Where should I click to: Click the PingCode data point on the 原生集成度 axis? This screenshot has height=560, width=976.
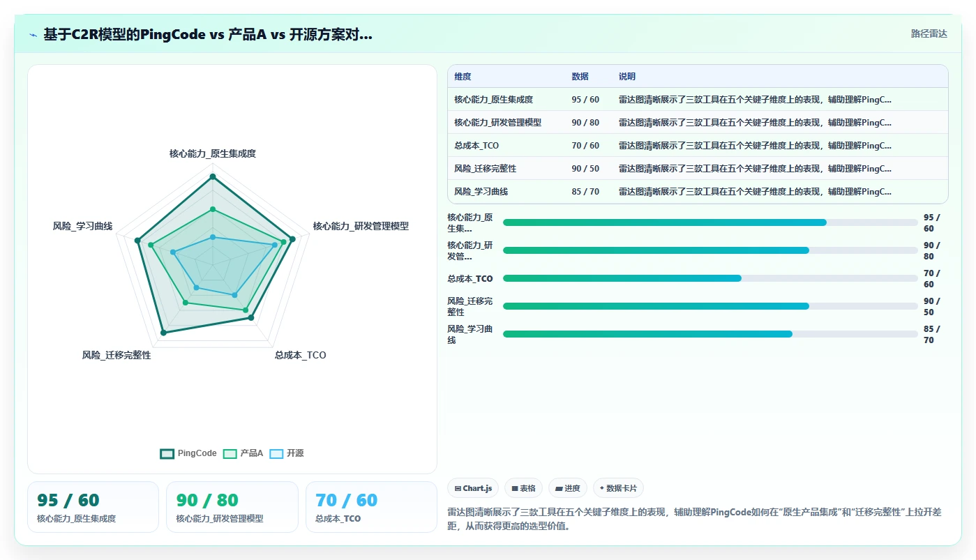(213, 177)
